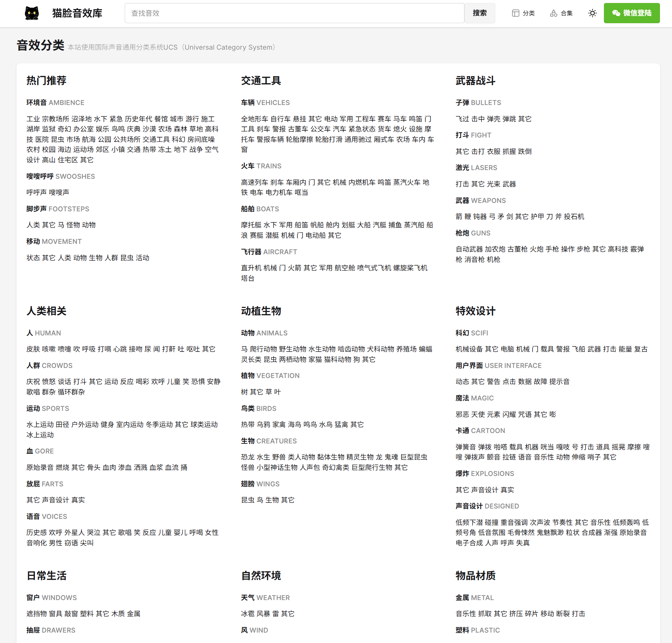
Task: Click the green 微信登陆 login button
Action: 631,13
